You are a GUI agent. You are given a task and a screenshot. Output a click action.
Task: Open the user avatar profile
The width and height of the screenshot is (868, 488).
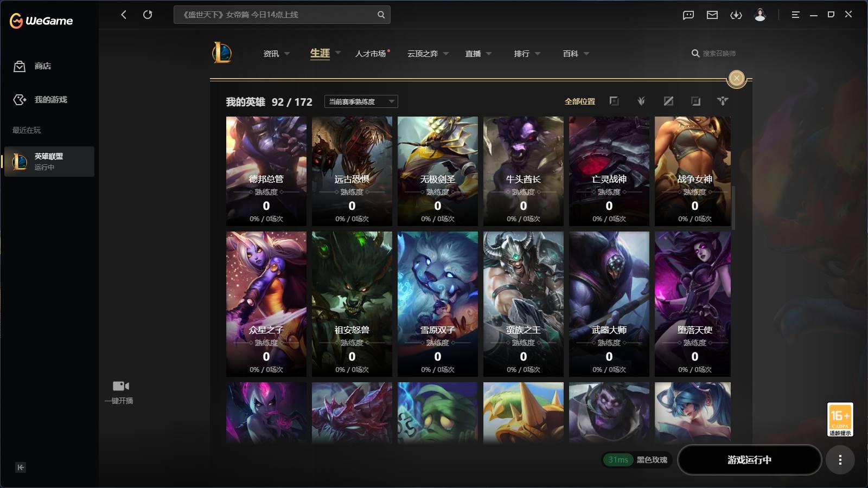pyautogui.click(x=760, y=15)
